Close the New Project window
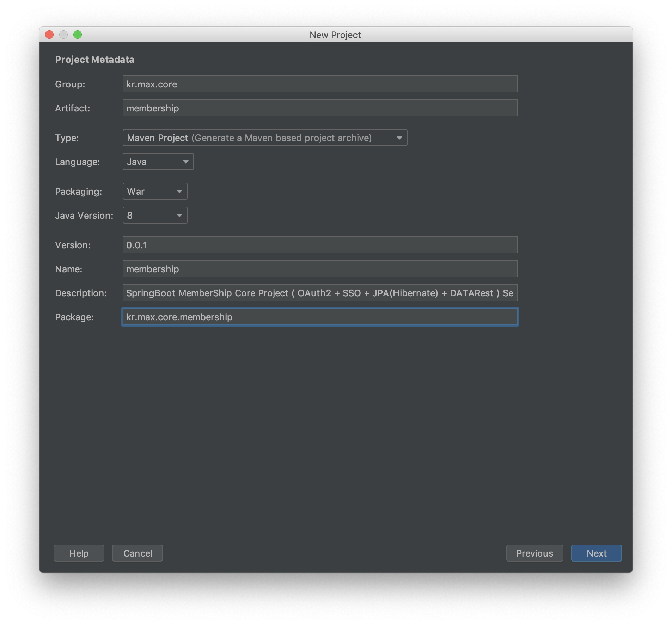Image resolution: width=672 pixels, height=625 pixels. [x=49, y=35]
